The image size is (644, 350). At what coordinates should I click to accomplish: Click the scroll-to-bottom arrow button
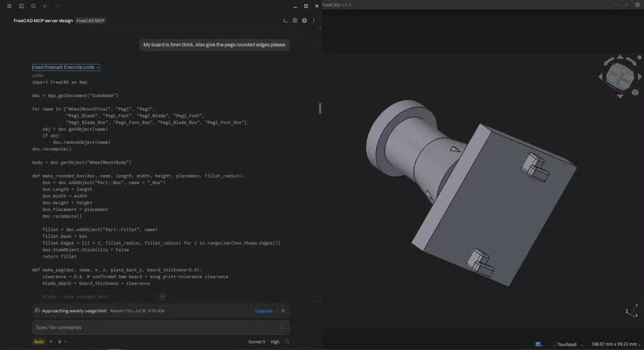point(162,296)
